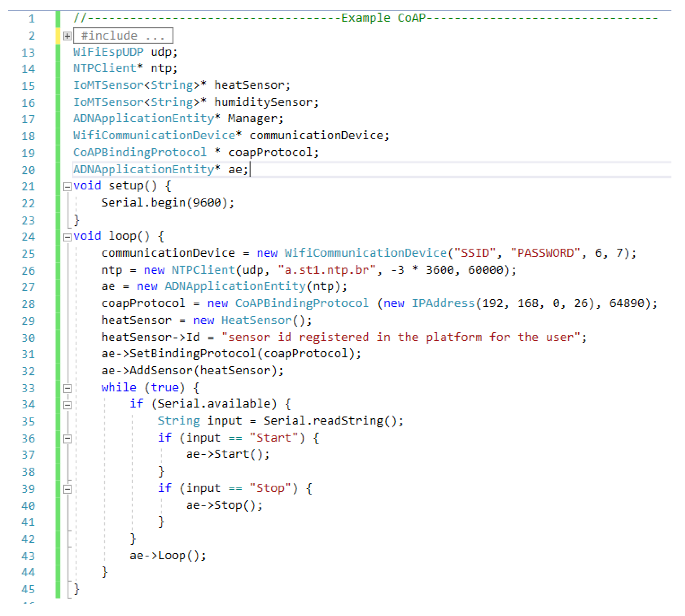The width and height of the screenshot is (685, 616).
Task: Click line number 20 in gutter
Action: [28, 170]
